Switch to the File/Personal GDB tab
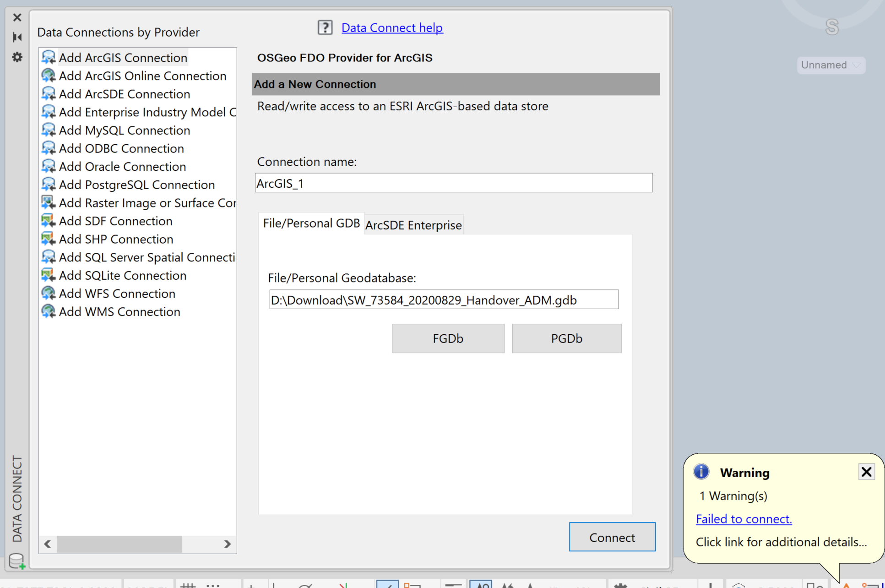Screen dimensions: 885x588 (311, 223)
